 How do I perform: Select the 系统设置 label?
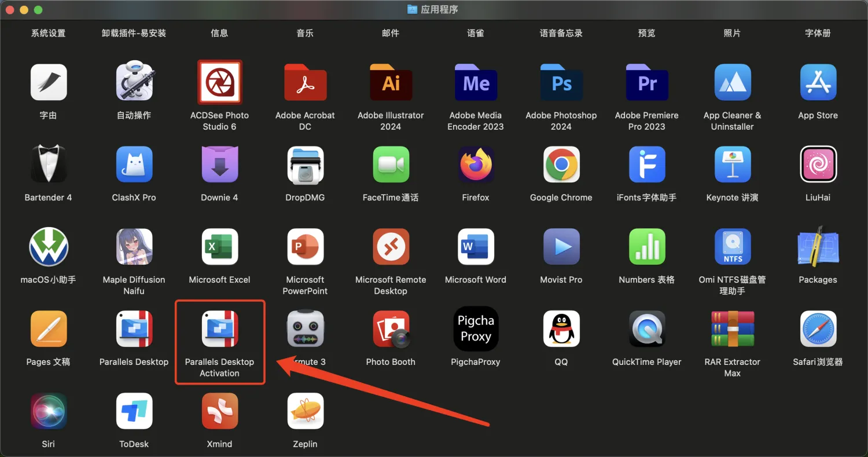49,33
